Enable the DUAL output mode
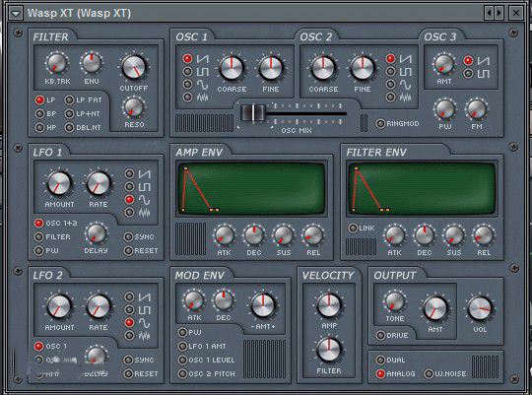532x395 pixels. [x=380, y=360]
